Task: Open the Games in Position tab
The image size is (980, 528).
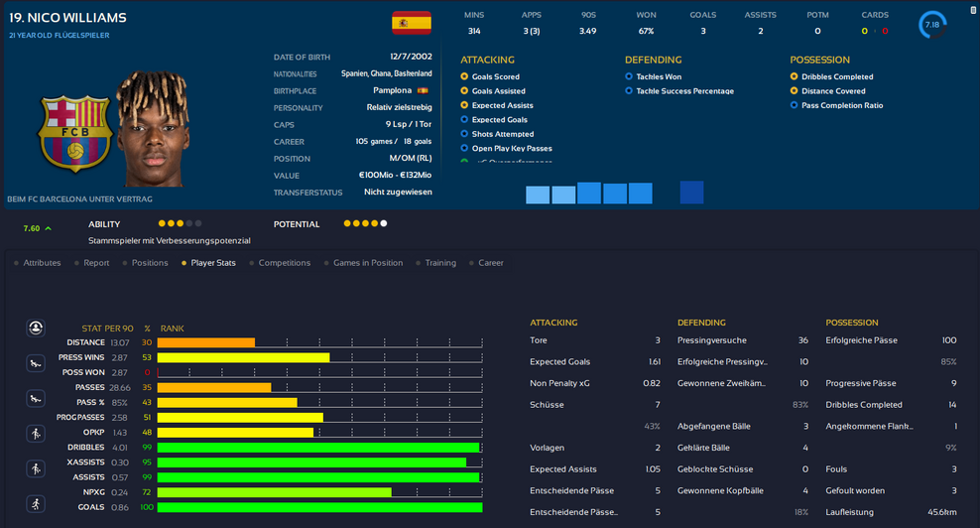Action: click(367, 263)
